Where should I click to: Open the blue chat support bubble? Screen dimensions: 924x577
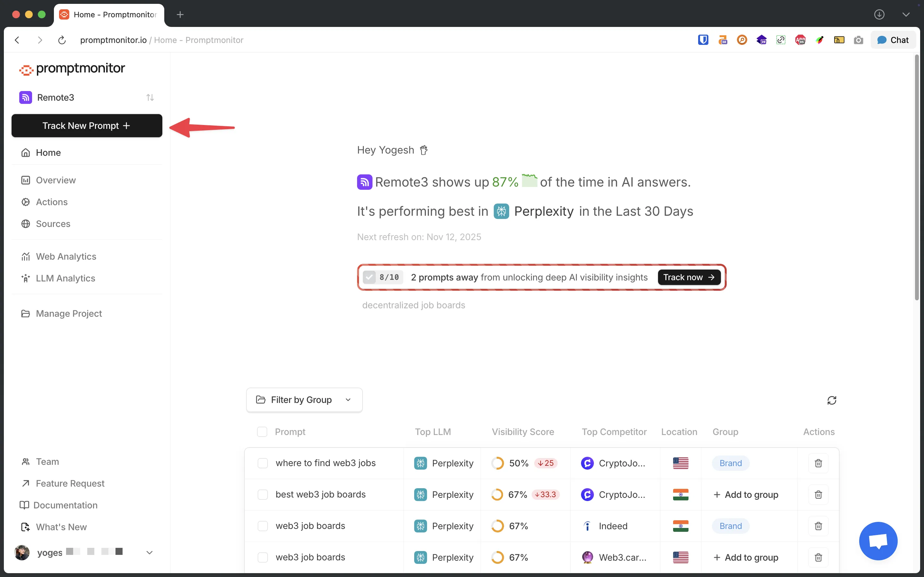(x=878, y=541)
